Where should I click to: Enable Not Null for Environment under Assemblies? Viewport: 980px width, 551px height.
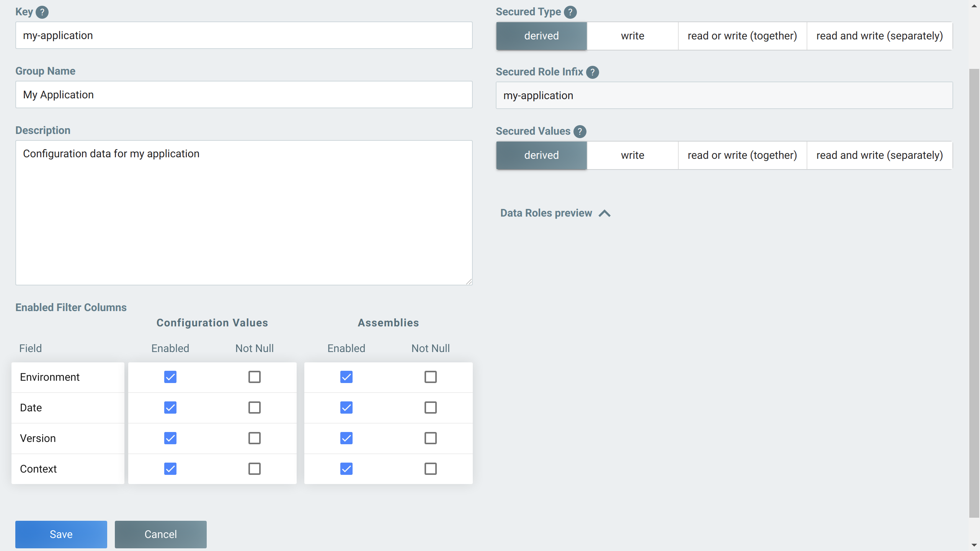click(430, 377)
